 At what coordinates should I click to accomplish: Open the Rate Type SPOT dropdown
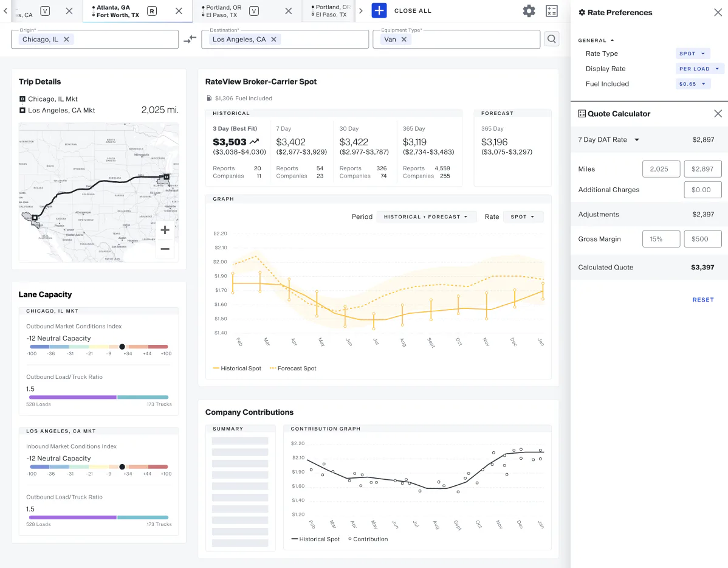[x=693, y=54]
